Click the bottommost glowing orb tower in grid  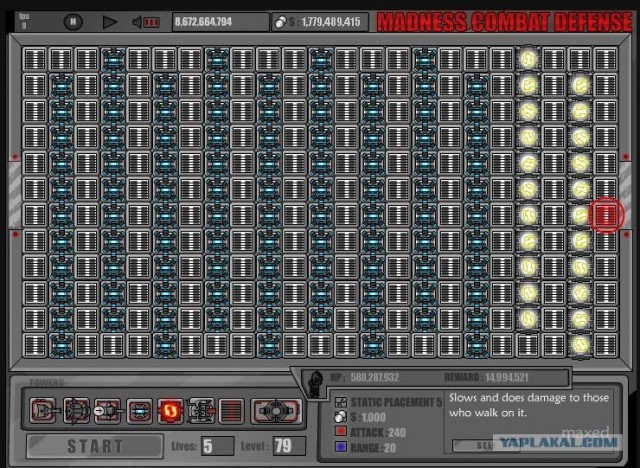point(580,345)
